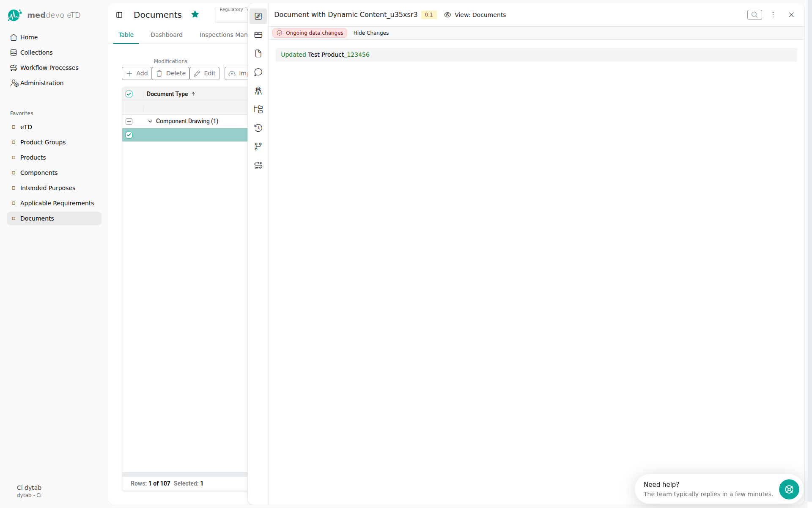Open the edit panel pencil icon
The width and height of the screenshot is (812, 508).
coord(258,16)
